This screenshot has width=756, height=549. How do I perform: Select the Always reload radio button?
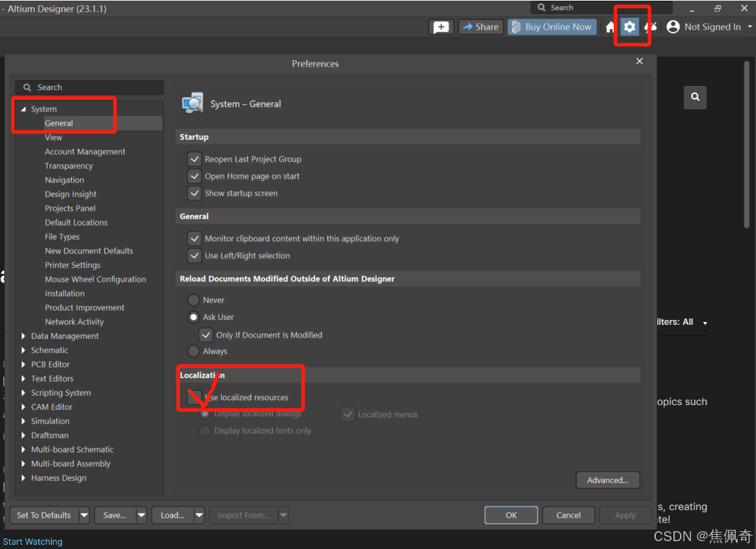tap(193, 351)
